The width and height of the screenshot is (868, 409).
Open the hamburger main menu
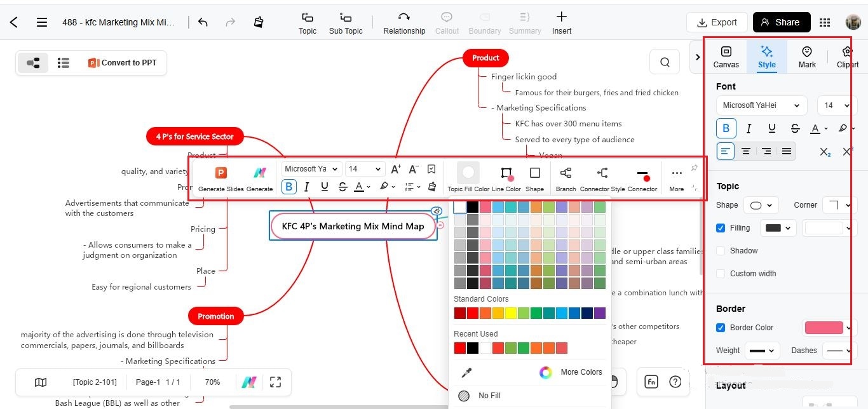(x=42, y=22)
